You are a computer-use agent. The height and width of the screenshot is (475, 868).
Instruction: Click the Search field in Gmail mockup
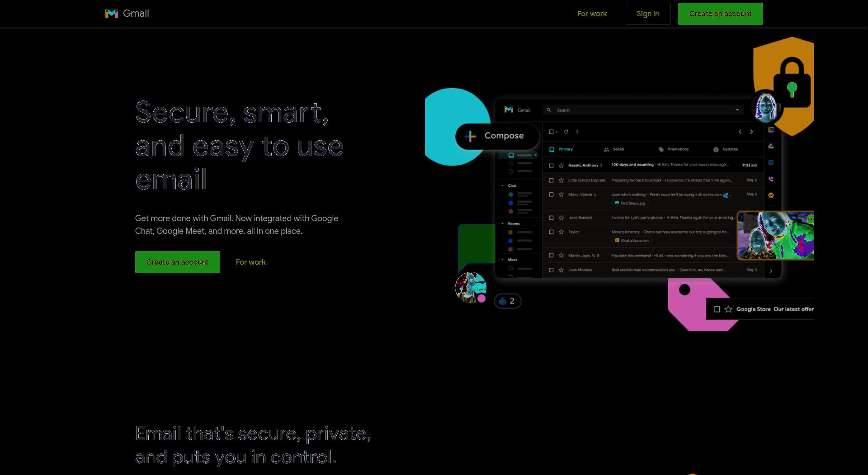click(643, 110)
